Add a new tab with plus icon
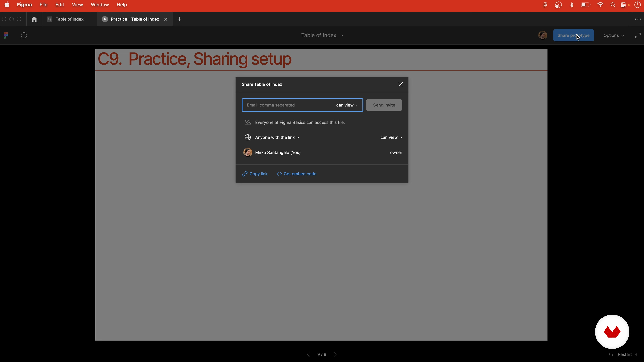This screenshot has width=644, height=362. click(x=179, y=19)
